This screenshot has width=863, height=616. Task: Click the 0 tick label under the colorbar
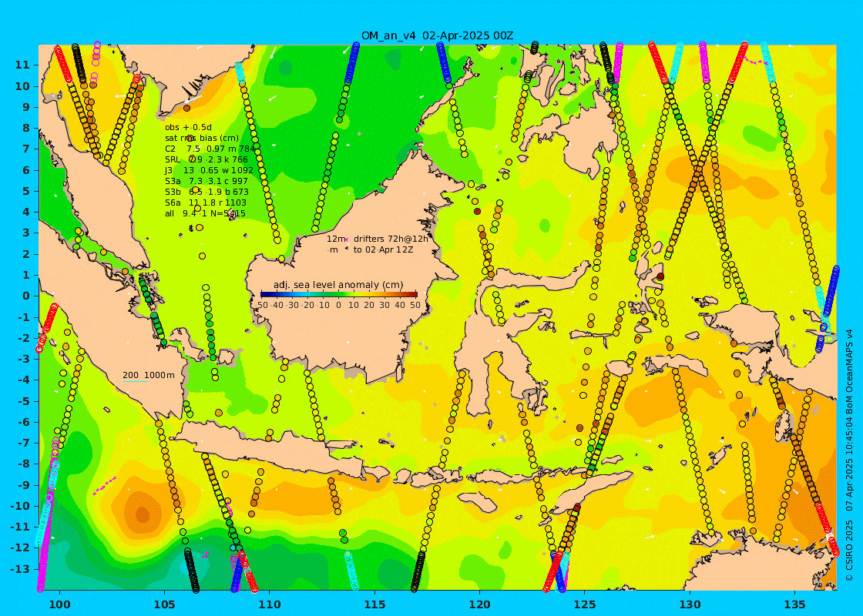pyautogui.click(x=338, y=305)
